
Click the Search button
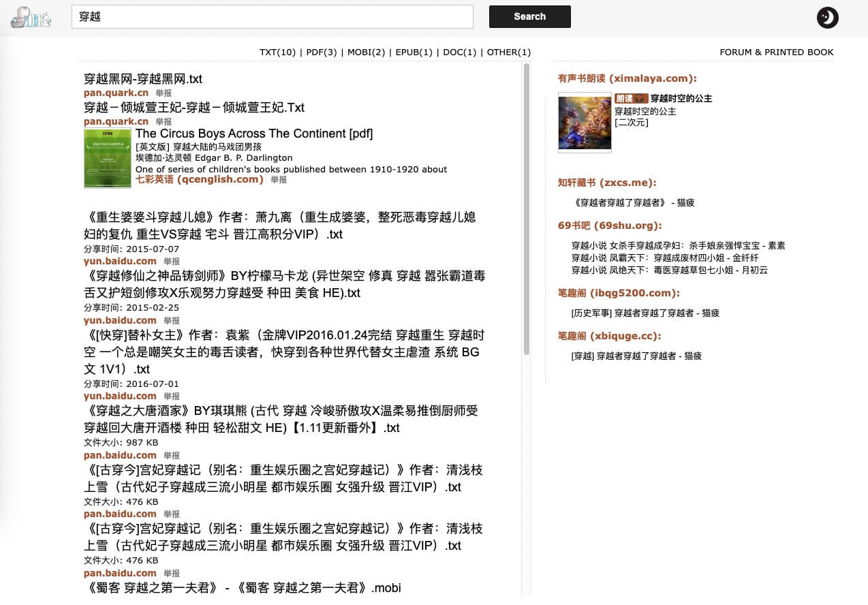point(529,16)
